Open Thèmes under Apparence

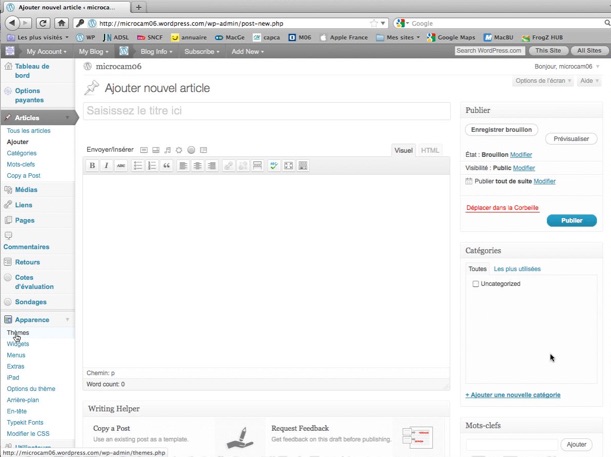18,333
